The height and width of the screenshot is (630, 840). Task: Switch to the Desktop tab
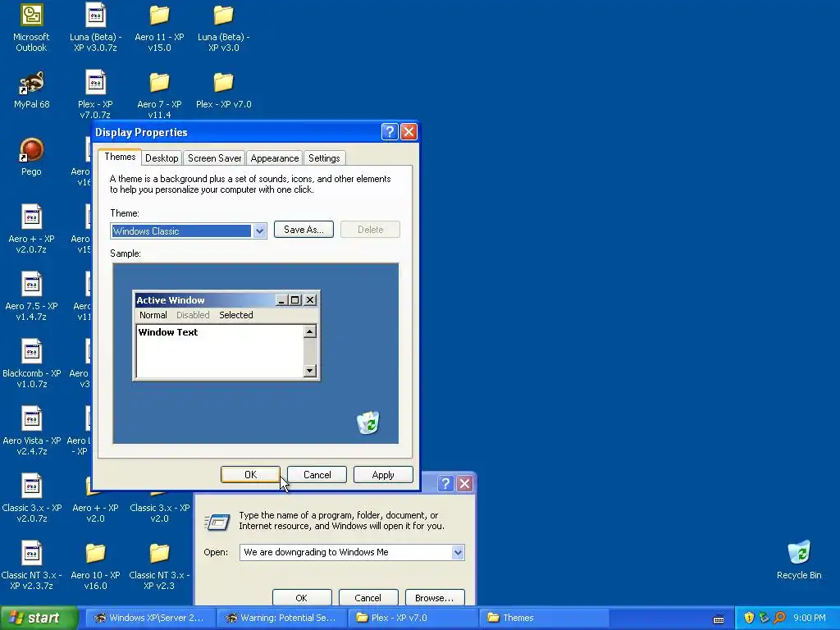[x=162, y=158]
